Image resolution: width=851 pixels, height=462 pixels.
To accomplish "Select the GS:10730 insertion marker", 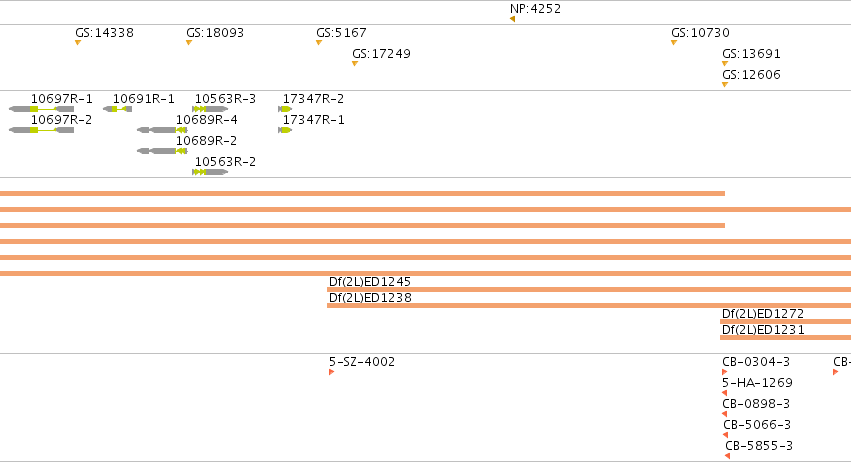I will point(674,43).
